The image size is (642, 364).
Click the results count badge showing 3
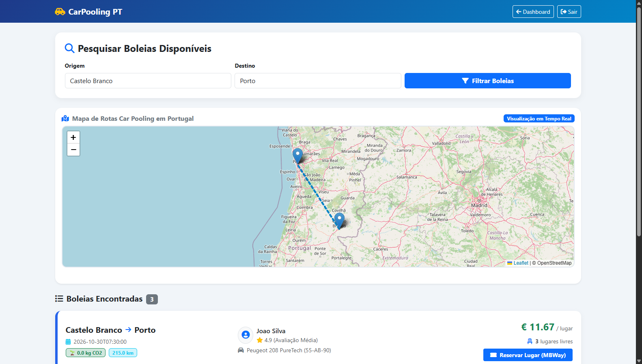[152, 299]
